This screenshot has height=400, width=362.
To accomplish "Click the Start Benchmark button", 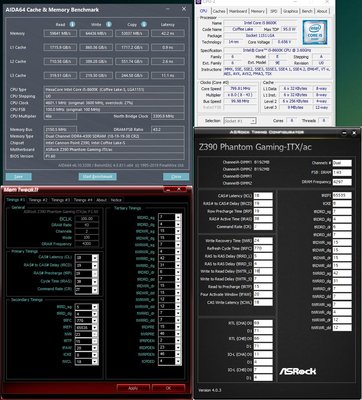I will click(x=98, y=176).
